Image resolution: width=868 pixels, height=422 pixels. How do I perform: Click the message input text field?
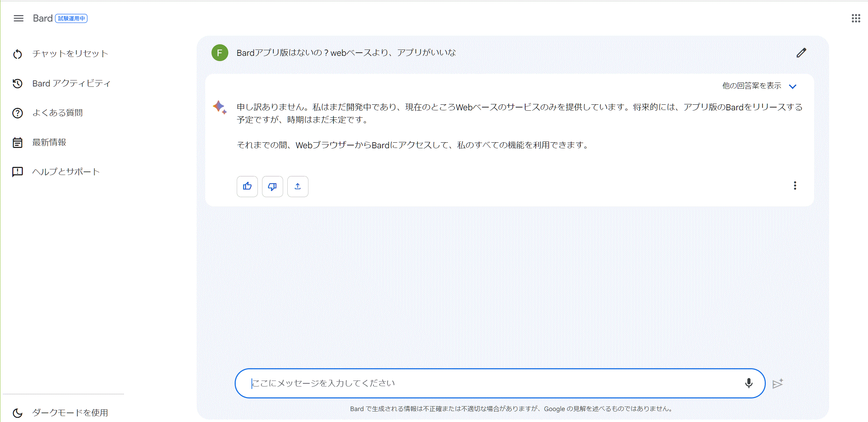click(x=492, y=383)
